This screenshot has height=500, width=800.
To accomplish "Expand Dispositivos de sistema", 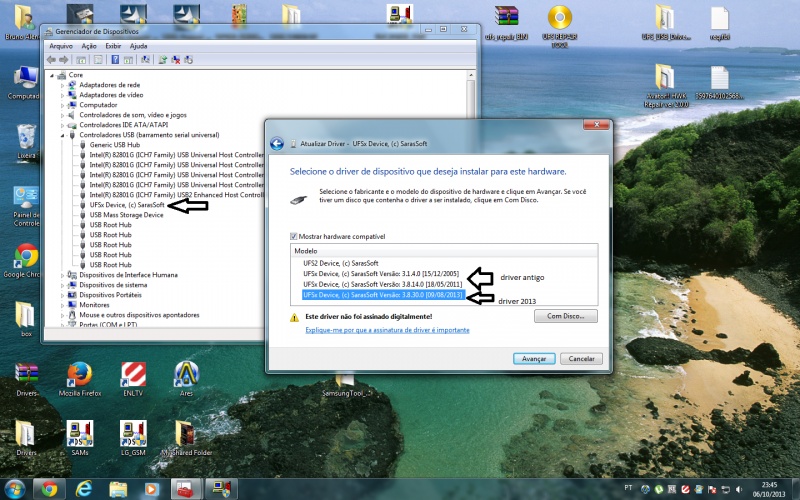I will point(63,285).
